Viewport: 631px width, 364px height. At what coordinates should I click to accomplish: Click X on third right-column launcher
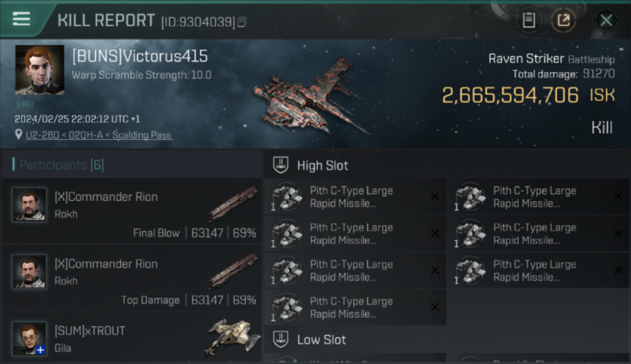pos(618,270)
